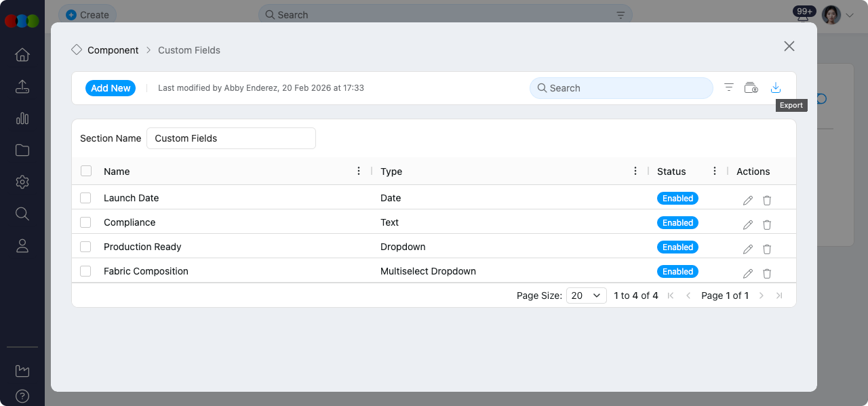The width and height of the screenshot is (868, 406).
Task: Click the pencil icon for Fabric Composition
Action: click(x=748, y=274)
